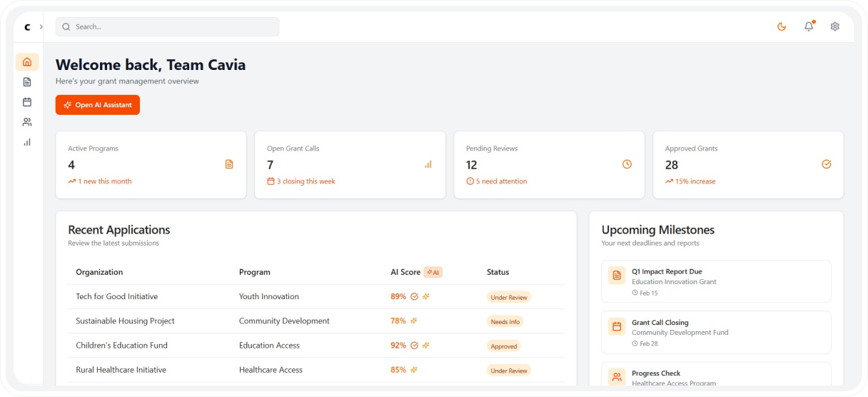Click Status column header
Image resolution: width=868 pixels, height=397 pixels.
click(498, 272)
